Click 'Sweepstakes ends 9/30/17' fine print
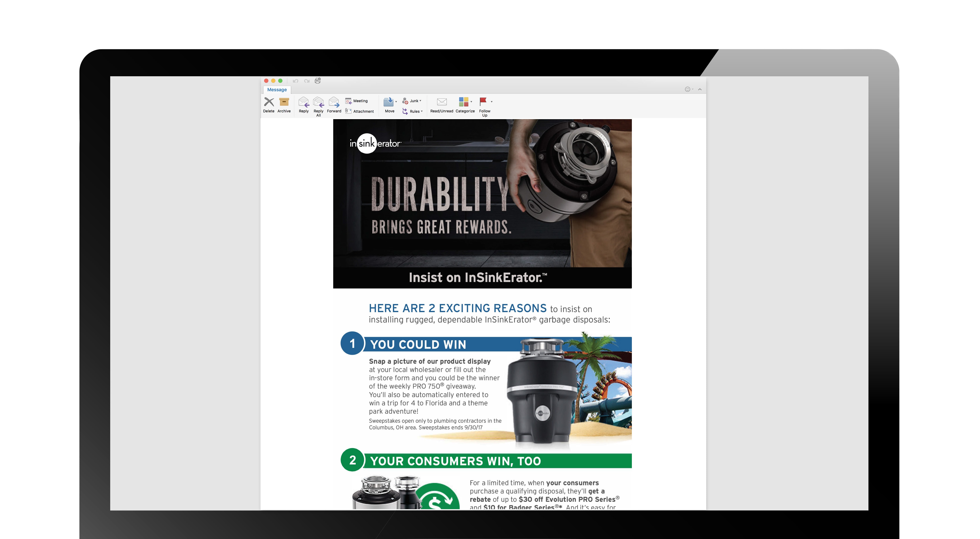Viewport: 980px width, 539px height. coord(450,427)
